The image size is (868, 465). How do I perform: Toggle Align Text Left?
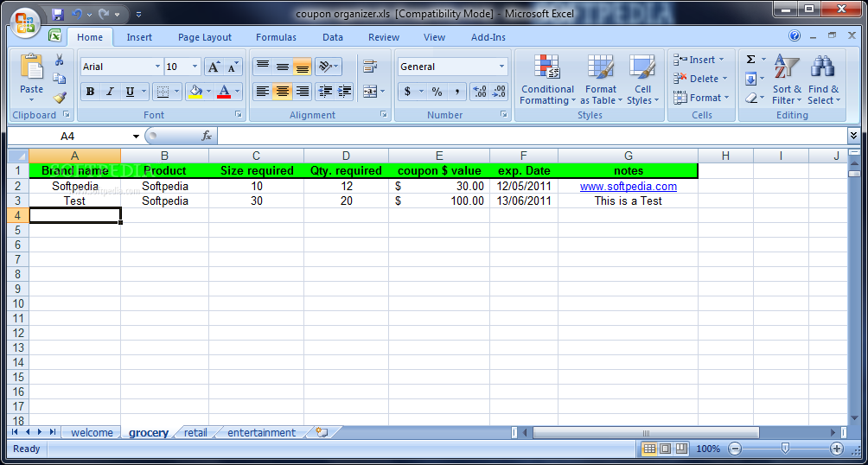point(263,92)
